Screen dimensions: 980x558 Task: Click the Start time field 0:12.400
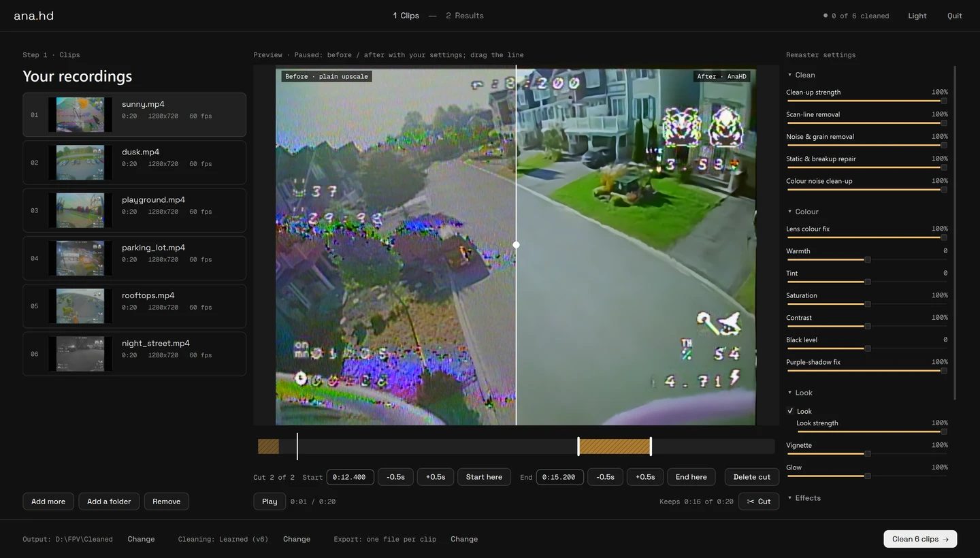350,477
